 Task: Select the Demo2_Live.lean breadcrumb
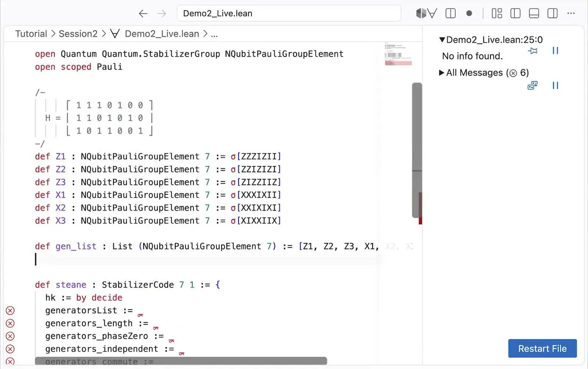[162, 34]
